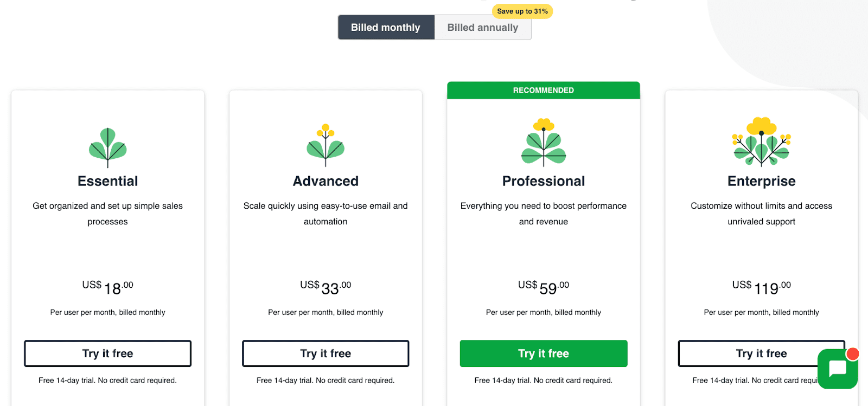868x406 pixels.
Task: Keep Billed monthly selected
Action: click(386, 27)
